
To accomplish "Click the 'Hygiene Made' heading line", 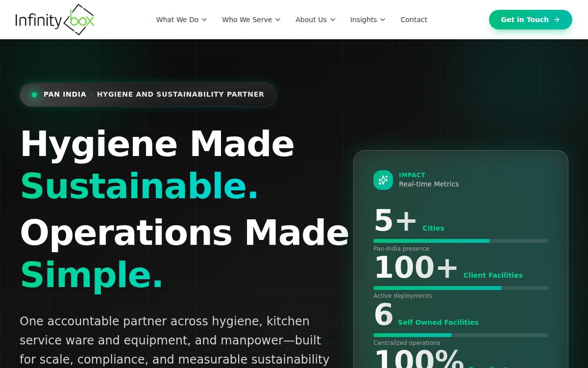I will (x=157, y=143).
